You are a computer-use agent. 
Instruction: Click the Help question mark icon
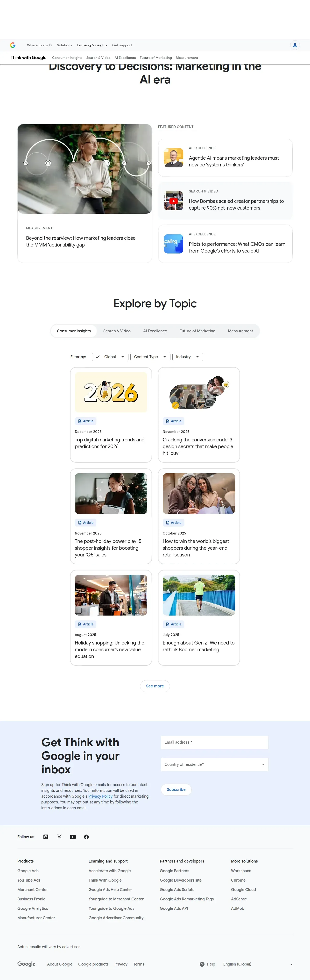click(x=202, y=964)
